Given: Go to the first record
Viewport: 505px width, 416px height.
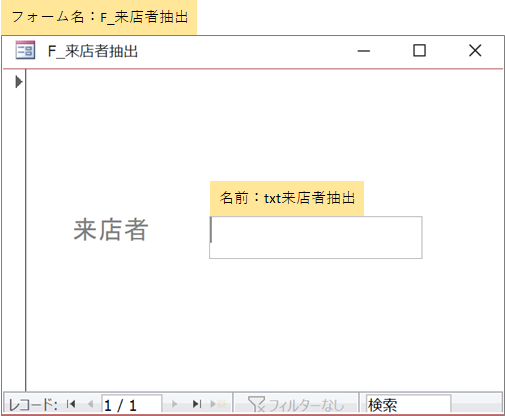Looking at the screenshot, I should (x=71, y=404).
